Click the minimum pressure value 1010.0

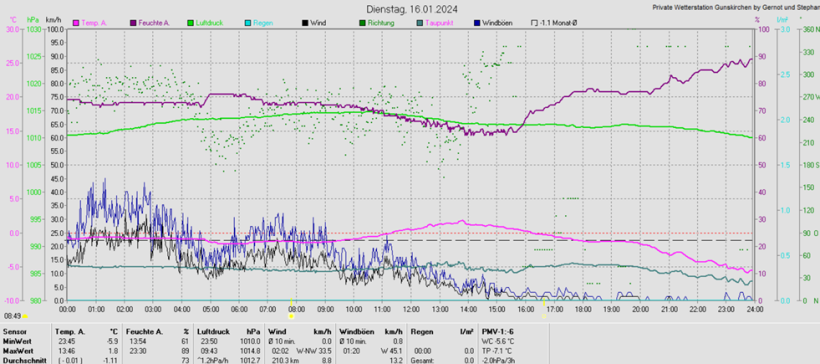[x=251, y=341]
